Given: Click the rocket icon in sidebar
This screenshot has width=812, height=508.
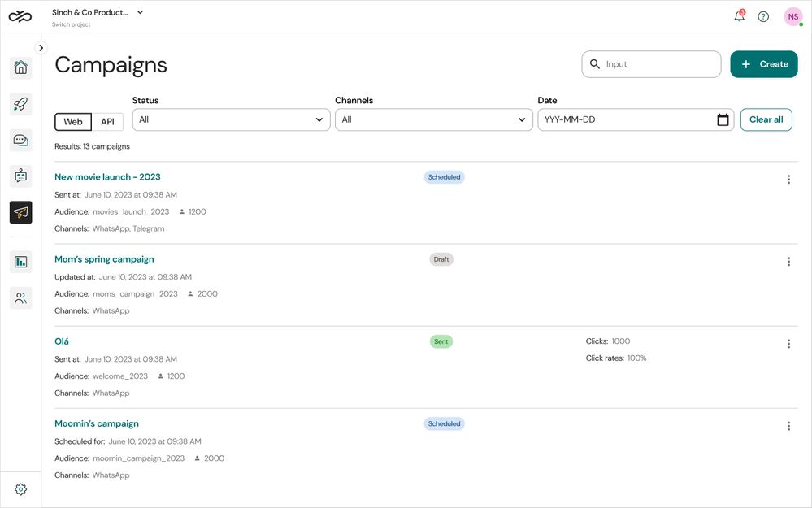Looking at the screenshot, I should pyautogui.click(x=21, y=104).
